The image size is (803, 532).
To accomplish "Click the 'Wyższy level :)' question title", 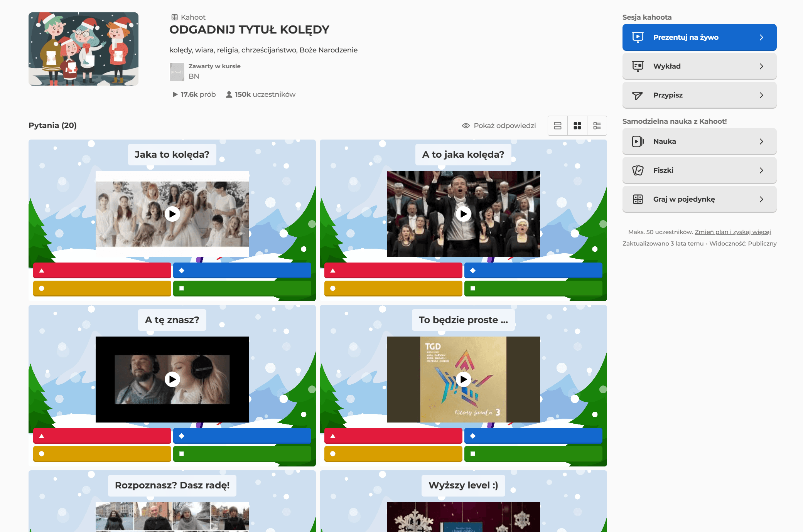I will pyautogui.click(x=463, y=485).
